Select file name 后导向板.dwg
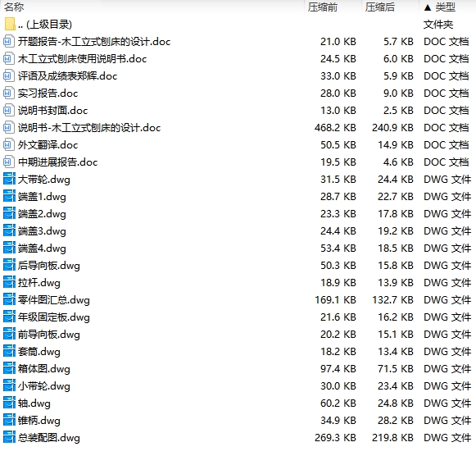Viewport: 476px width, 465px height. click(x=49, y=266)
